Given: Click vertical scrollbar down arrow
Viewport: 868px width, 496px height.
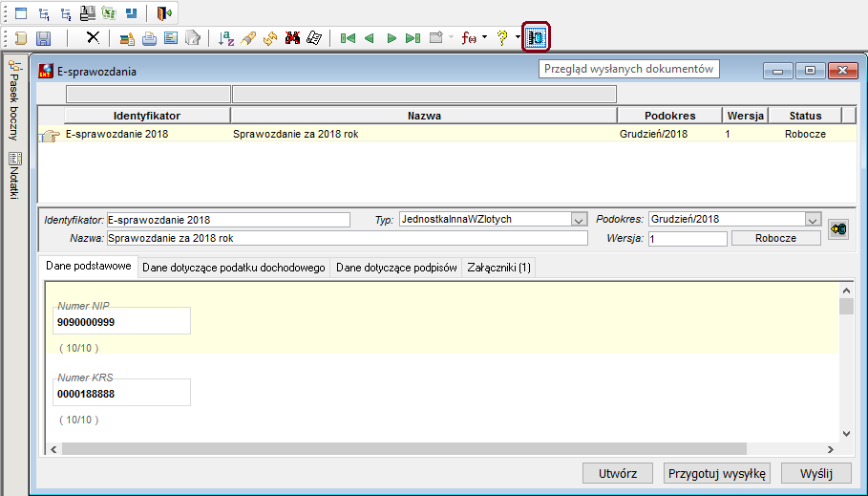Looking at the screenshot, I should pyautogui.click(x=846, y=434).
